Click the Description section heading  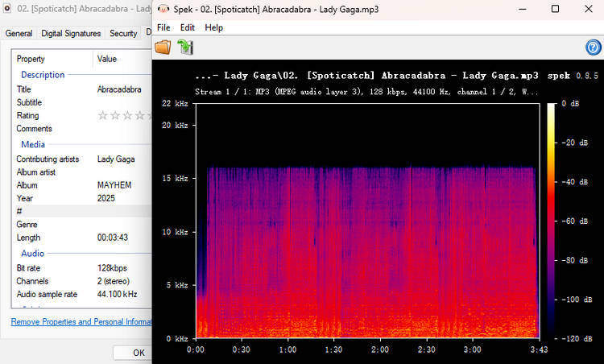43,75
